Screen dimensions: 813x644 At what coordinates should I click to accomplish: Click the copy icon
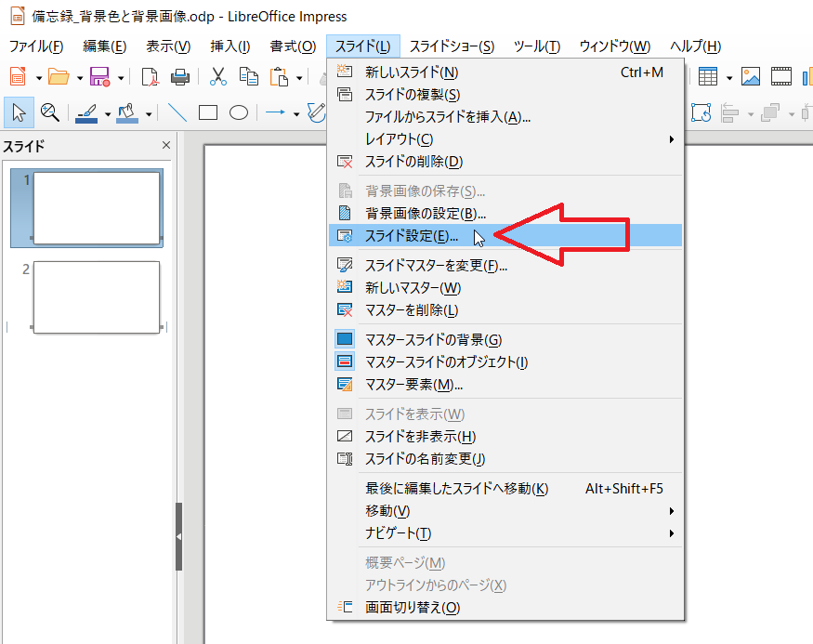(x=249, y=77)
